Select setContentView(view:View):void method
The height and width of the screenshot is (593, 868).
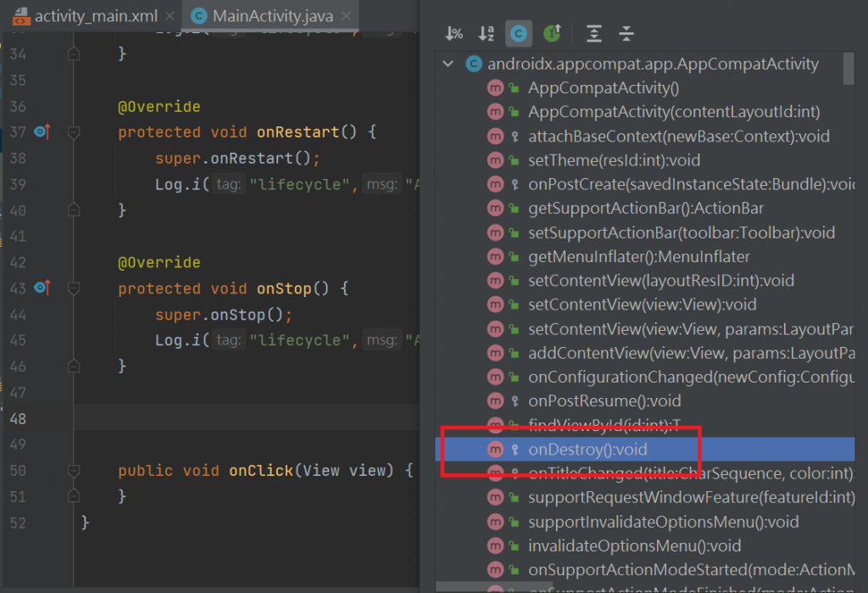click(643, 305)
